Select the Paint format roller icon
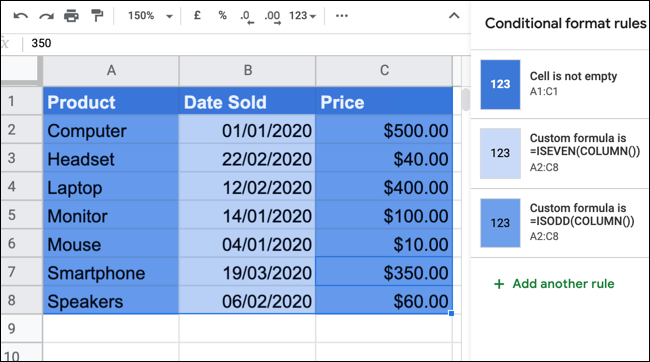 point(97,16)
